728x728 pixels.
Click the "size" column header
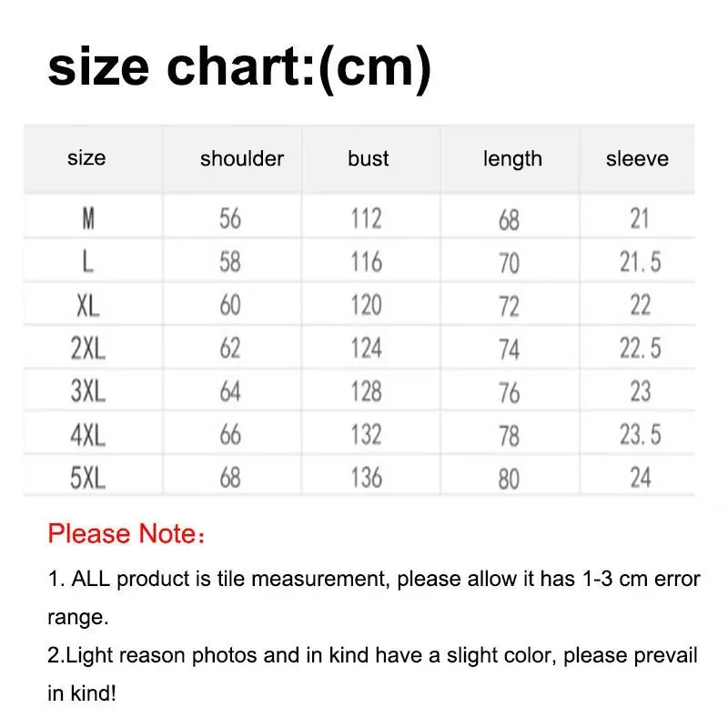coord(86,158)
